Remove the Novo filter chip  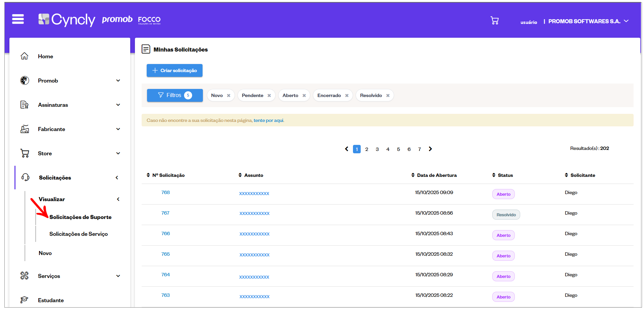(x=229, y=96)
